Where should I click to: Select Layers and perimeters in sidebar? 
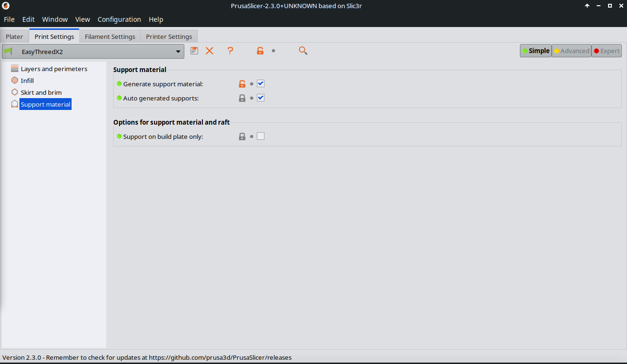(x=54, y=69)
